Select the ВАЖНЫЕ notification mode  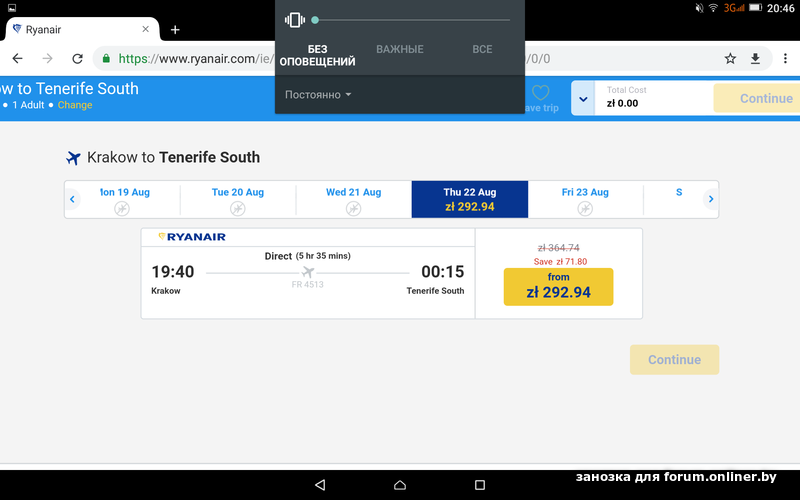[x=399, y=49]
